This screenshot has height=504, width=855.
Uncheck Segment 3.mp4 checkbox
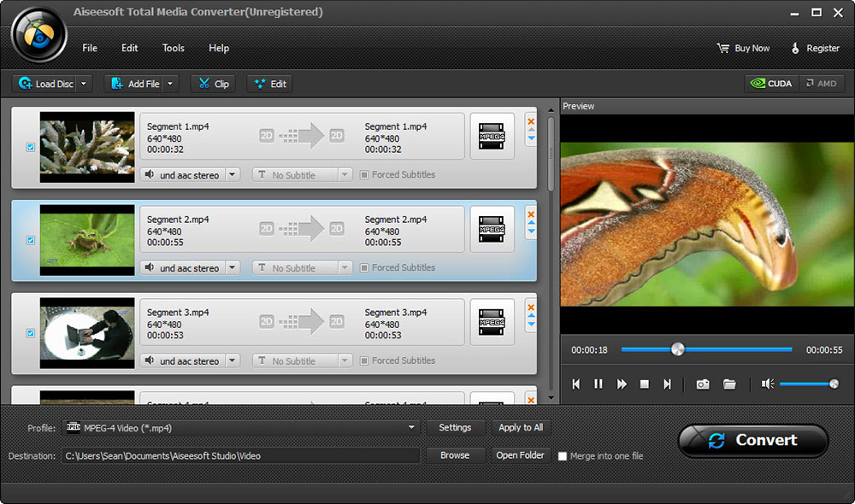click(x=31, y=333)
